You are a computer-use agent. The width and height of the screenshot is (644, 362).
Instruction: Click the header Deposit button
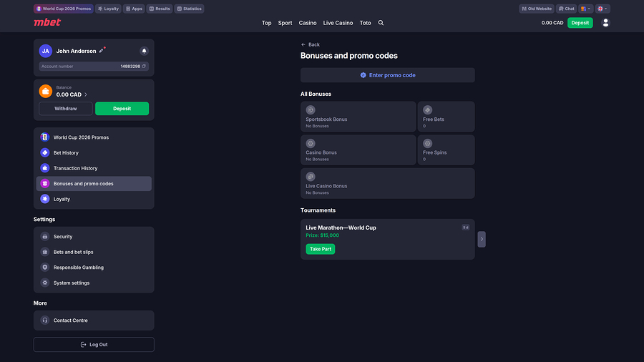click(580, 23)
